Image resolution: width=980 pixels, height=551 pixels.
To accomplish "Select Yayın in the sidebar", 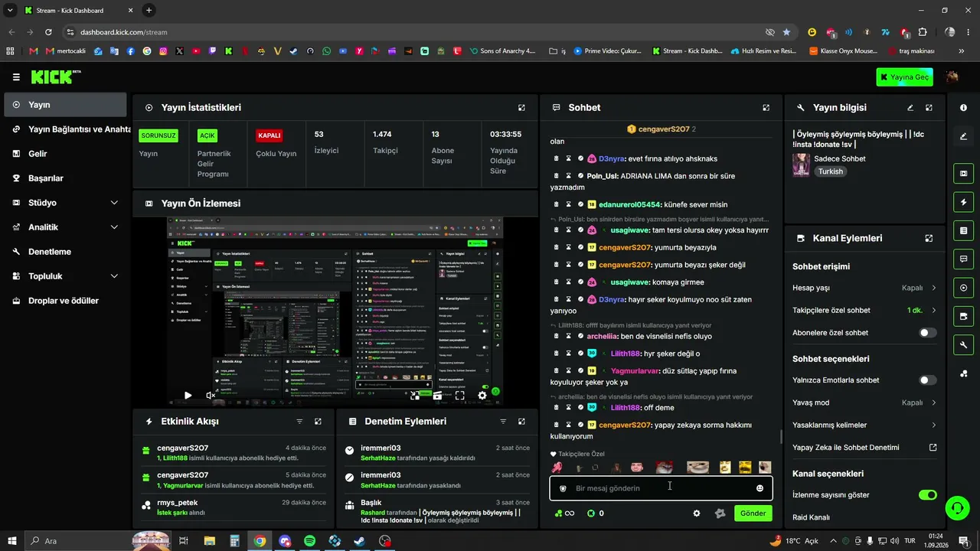I will pos(65,105).
